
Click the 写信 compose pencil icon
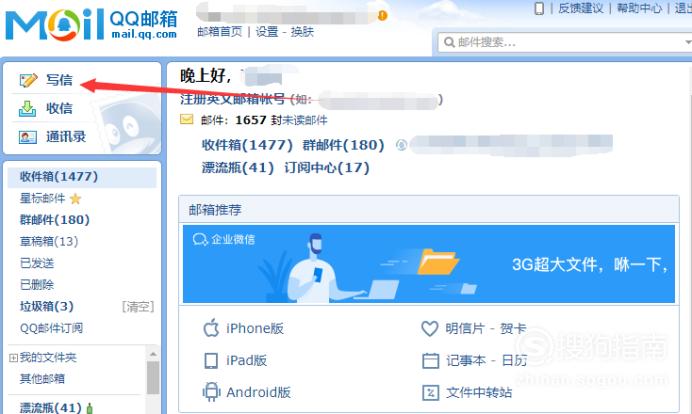28,80
